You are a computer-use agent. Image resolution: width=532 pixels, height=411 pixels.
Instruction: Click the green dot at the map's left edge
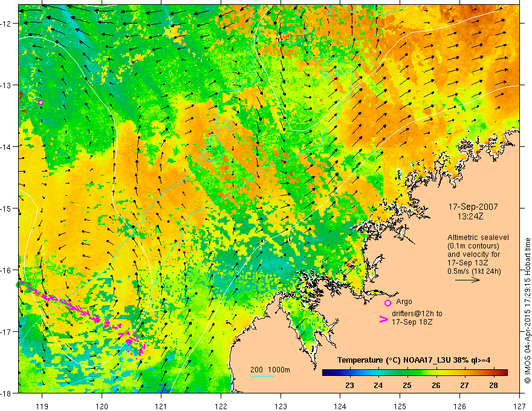[18, 285]
